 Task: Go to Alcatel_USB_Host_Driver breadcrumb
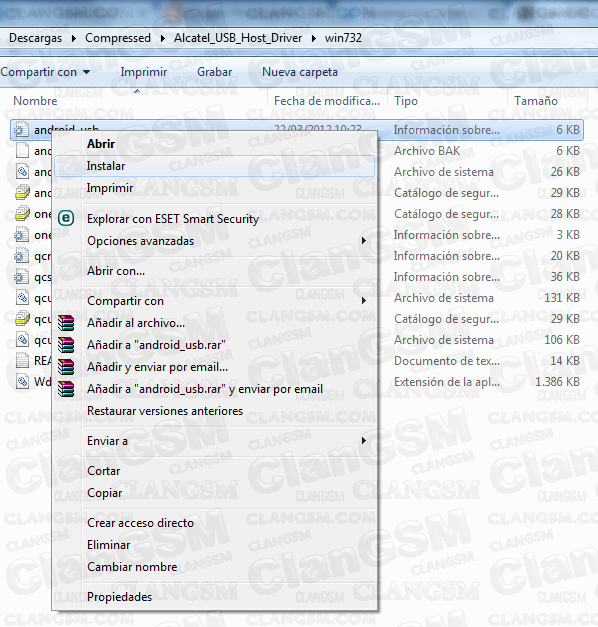click(x=238, y=38)
